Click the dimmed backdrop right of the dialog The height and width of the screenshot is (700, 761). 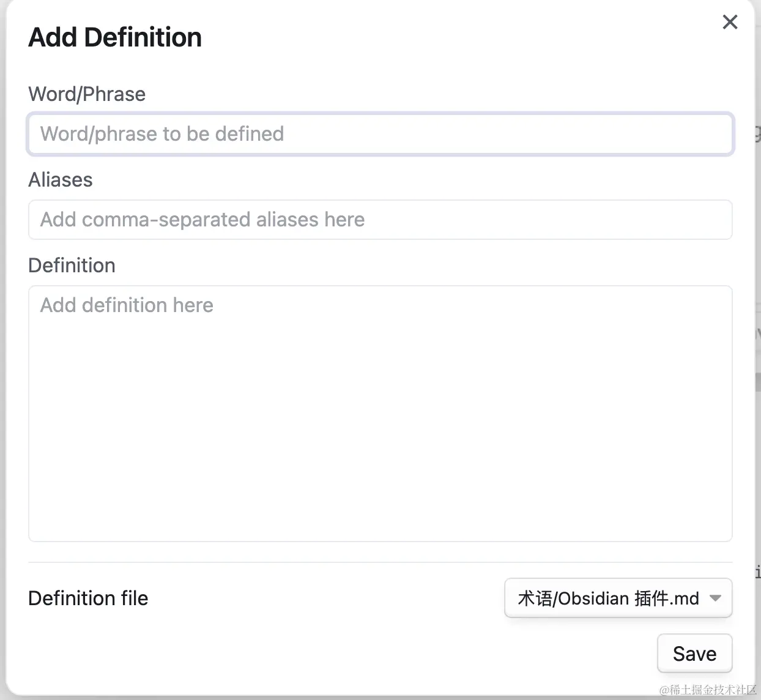[x=758, y=245]
